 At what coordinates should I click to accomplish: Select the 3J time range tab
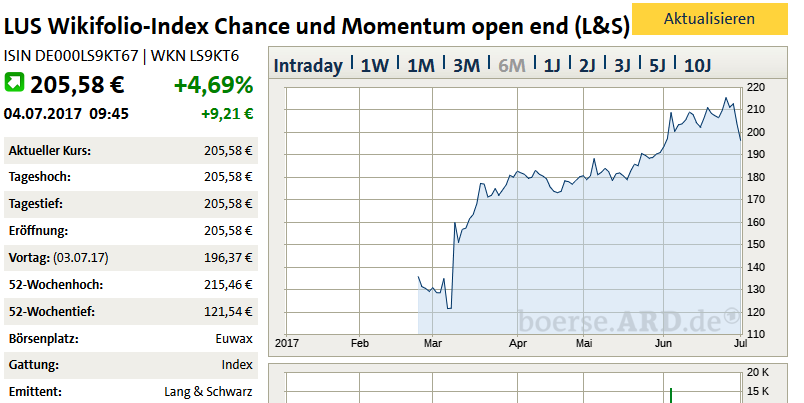coord(622,66)
